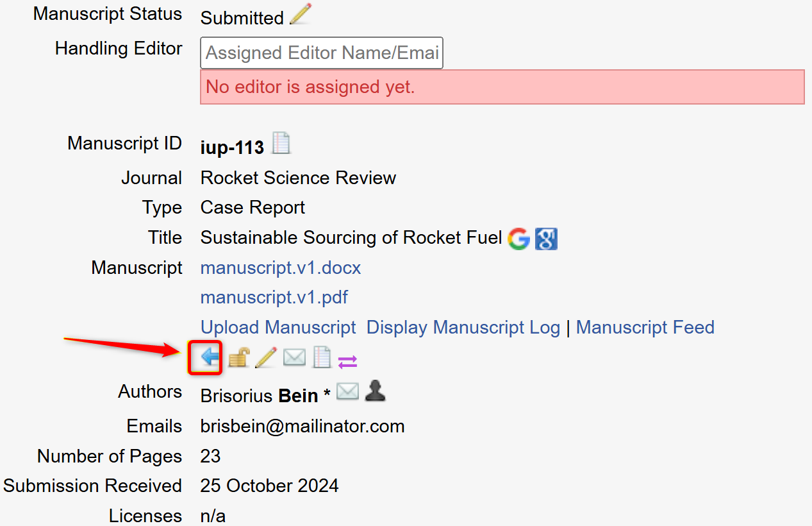Click the lined document icon beside the purple arrows

321,357
